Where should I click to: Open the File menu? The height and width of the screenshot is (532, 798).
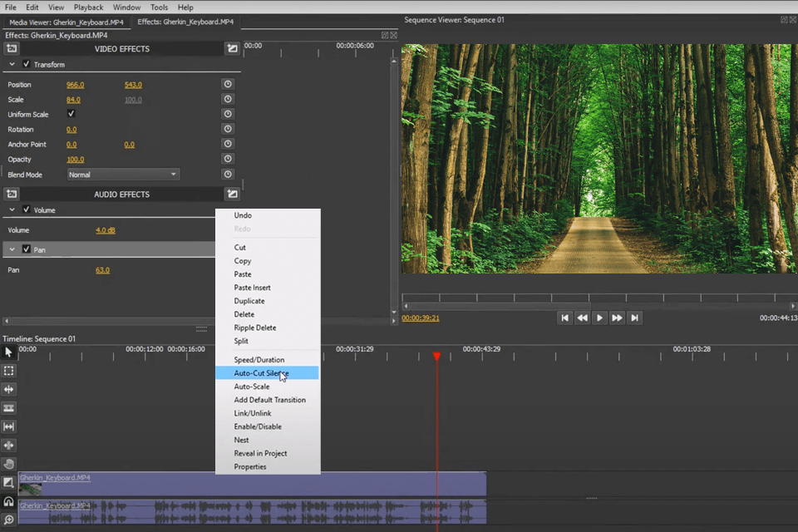coord(11,7)
